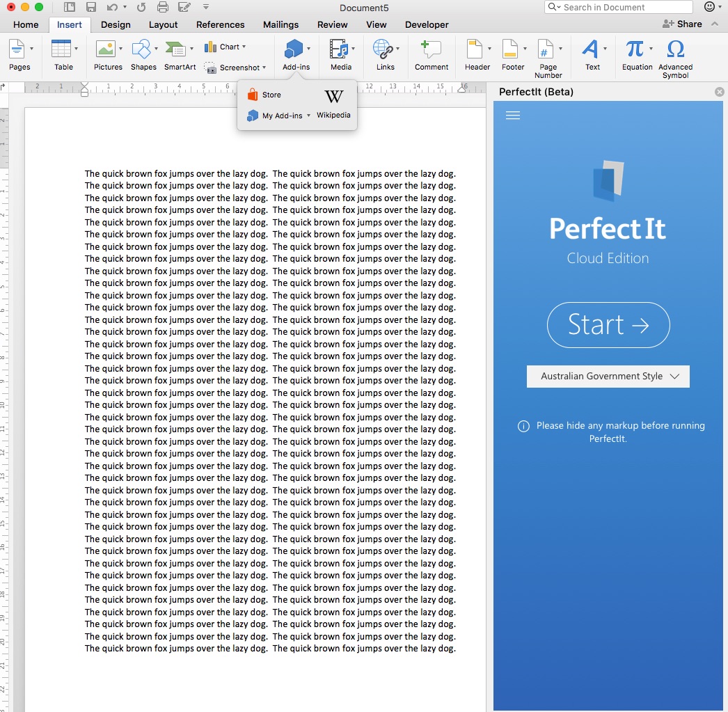Click the dropdown arrow next to Footer
This screenshot has width=728, height=712.
(x=525, y=48)
